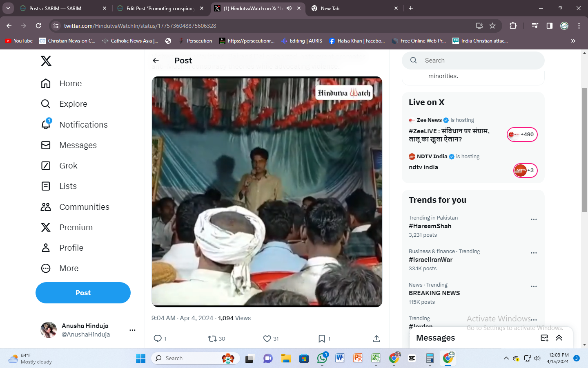The height and width of the screenshot is (368, 588).
Task: Bookmark this page with the star icon
Action: coord(492,26)
